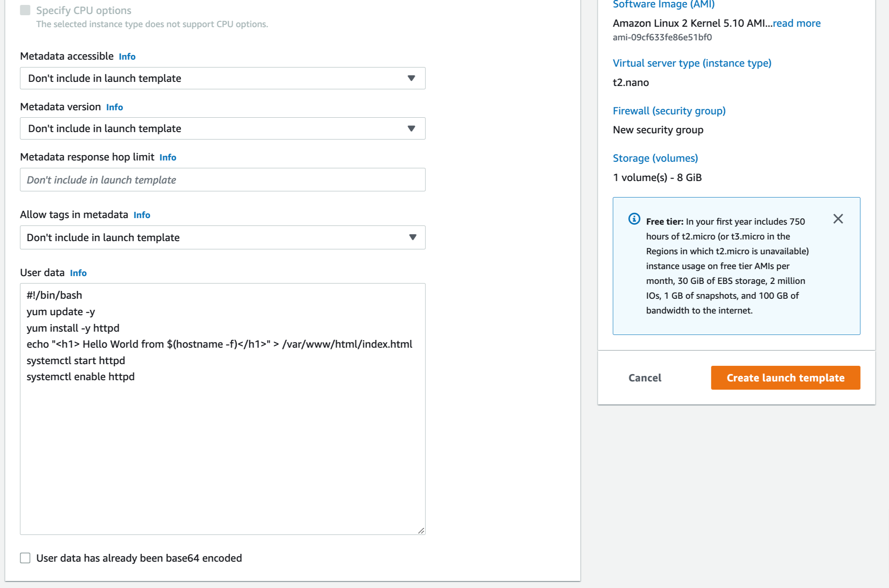Click the Allow tags in metadata arrow
Screen dimensions: 889x588
point(413,237)
